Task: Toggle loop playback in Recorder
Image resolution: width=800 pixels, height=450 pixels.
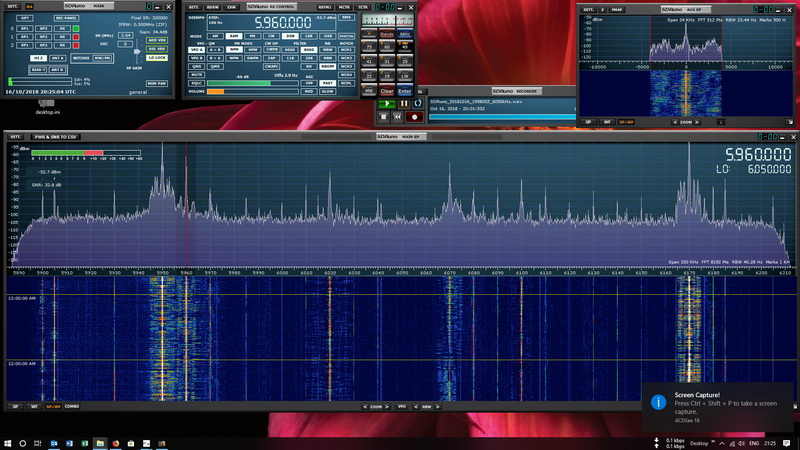Action: click(x=417, y=104)
